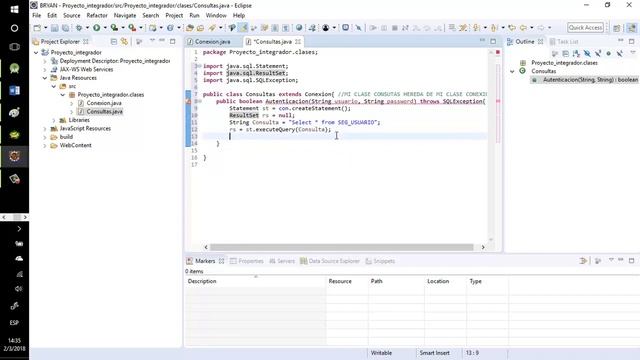This screenshot has height=360, width=640.
Task: Open Task View on the taskbar
Action: click(x=14, y=47)
